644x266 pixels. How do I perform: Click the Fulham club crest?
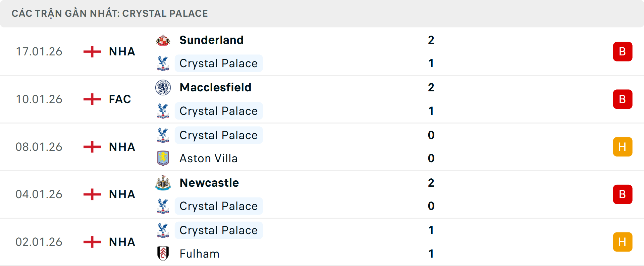[163, 254]
